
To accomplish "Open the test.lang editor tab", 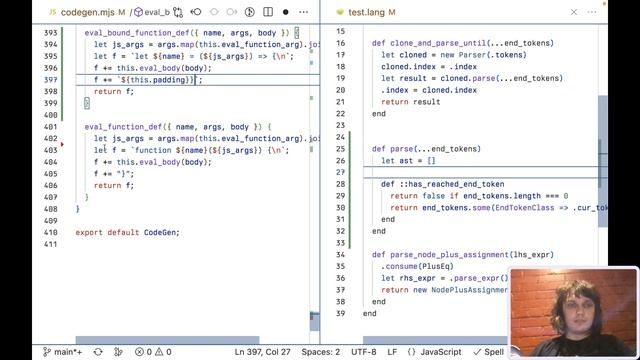I will pos(366,12).
